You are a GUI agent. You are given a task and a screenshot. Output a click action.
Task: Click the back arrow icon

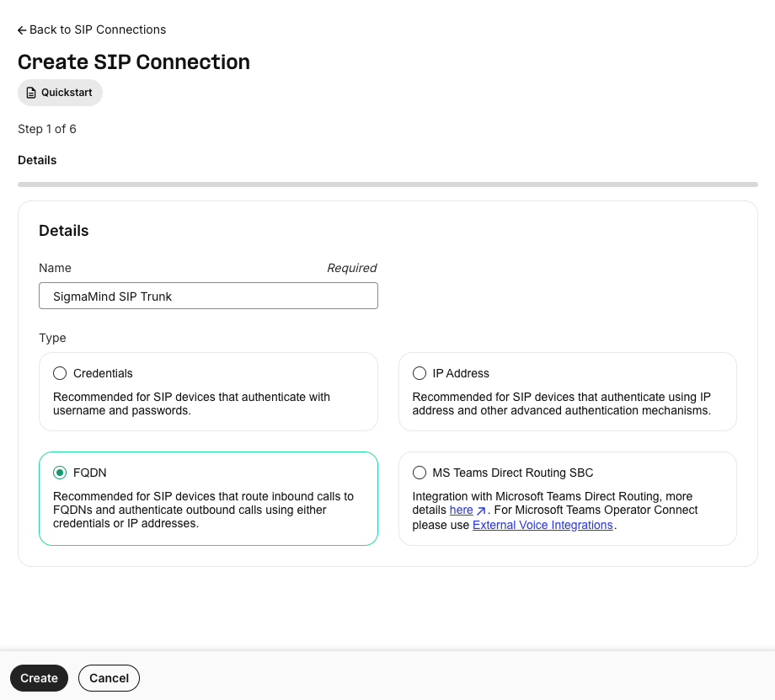(x=21, y=29)
